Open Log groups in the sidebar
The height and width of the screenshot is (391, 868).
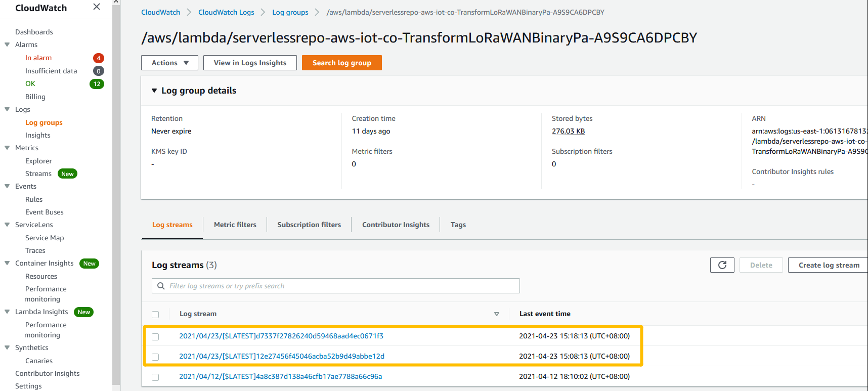[44, 122]
